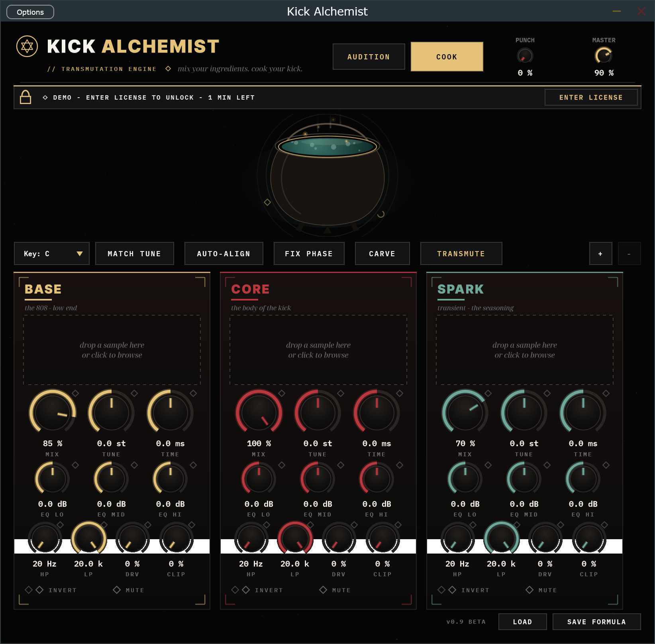
Task: Click the TRANSMUTE button
Action: tap(461, 253)
